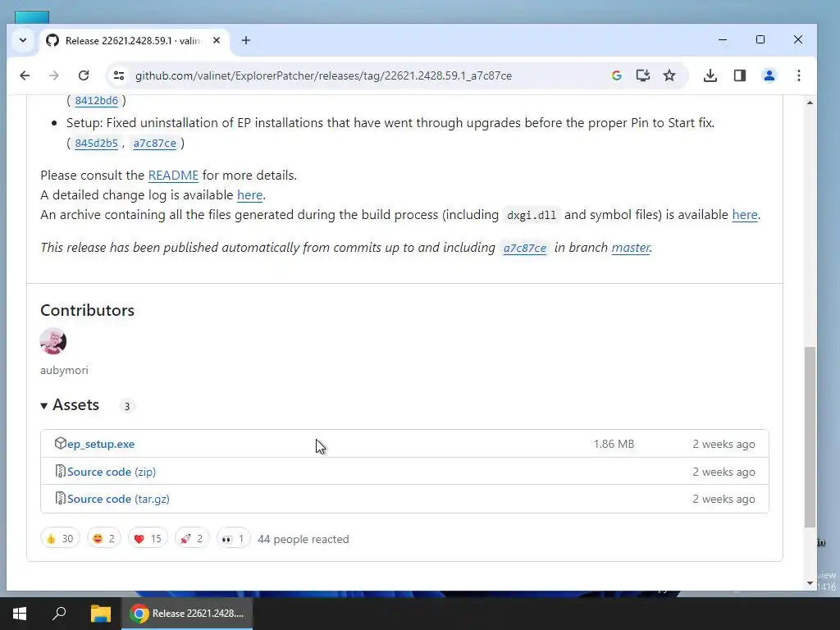Open Chrome downloads

710,75
